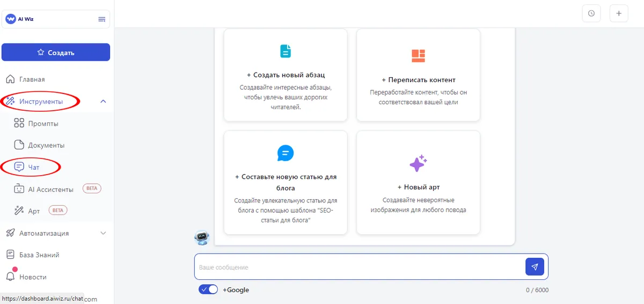Open AI Ассистенты beta section
The width and height of the screenshot is (644, 304).
click(50, 189)
